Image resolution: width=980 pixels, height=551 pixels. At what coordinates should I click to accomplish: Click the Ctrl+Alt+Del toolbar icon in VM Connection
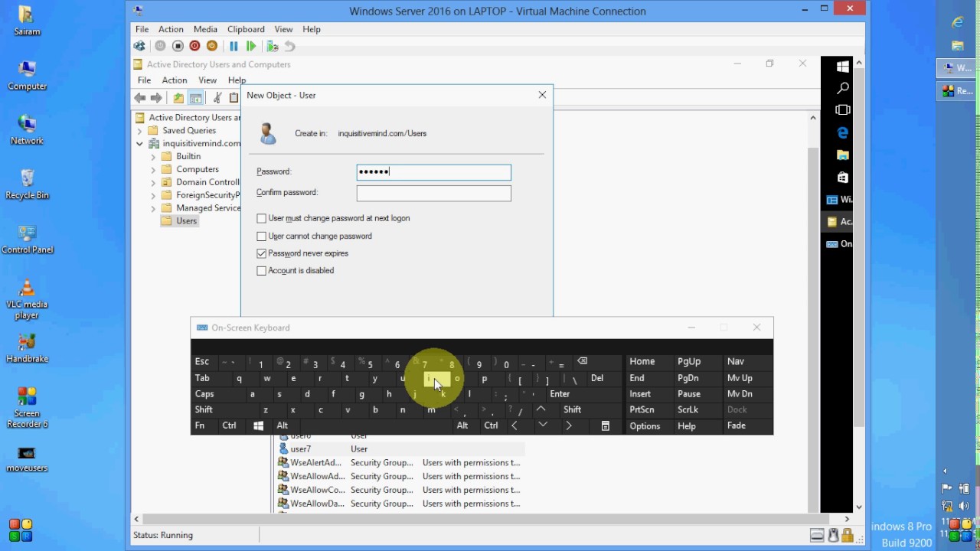tap(139, 46)
